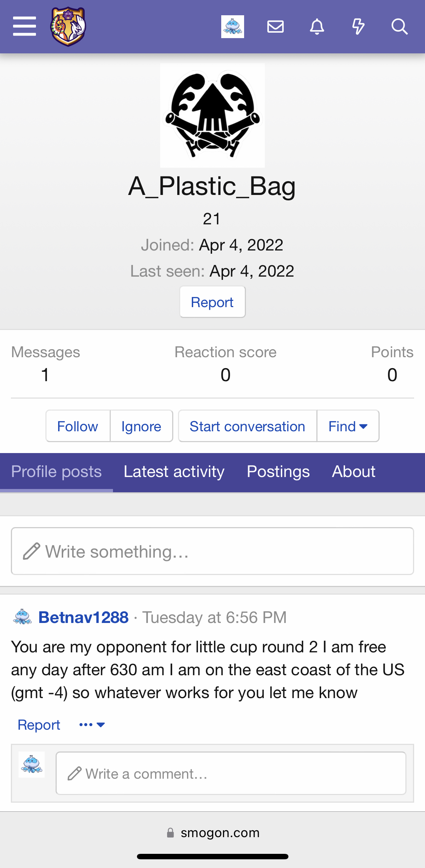Tap the Smogon shield logo

point(68,27)
